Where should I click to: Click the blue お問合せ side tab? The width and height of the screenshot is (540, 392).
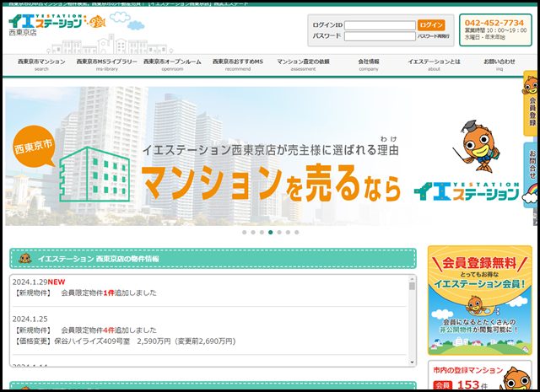point(531,175)
